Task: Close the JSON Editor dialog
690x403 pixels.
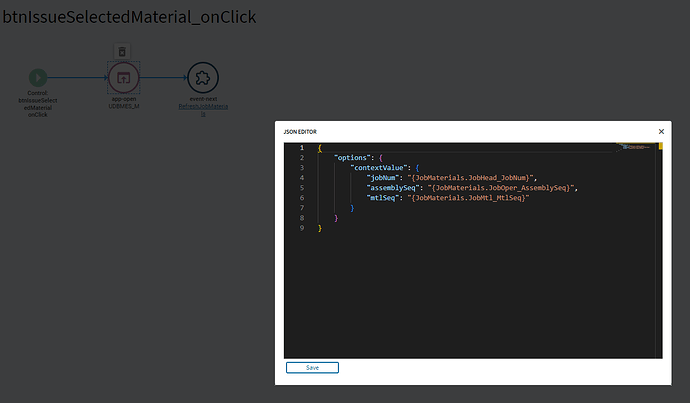Action: pyautogui.click(x=661, y=132)
